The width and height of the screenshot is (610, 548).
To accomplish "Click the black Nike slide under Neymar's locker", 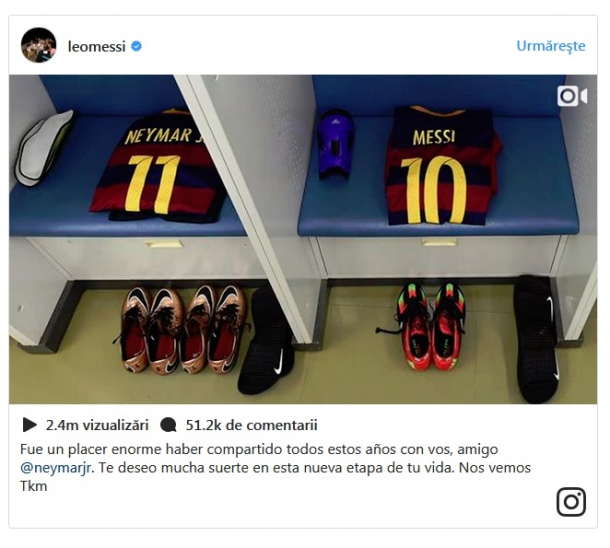I will click(x=266, y=342).
